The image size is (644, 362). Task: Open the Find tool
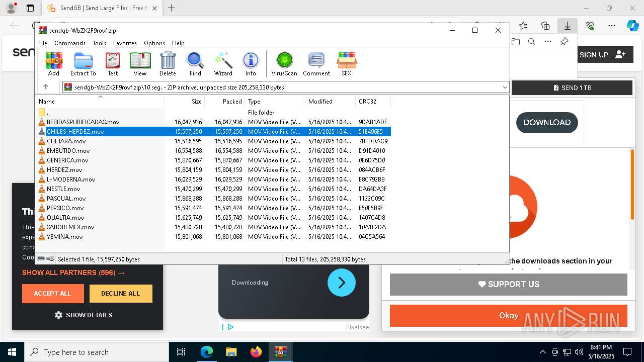tap(195, 64)
